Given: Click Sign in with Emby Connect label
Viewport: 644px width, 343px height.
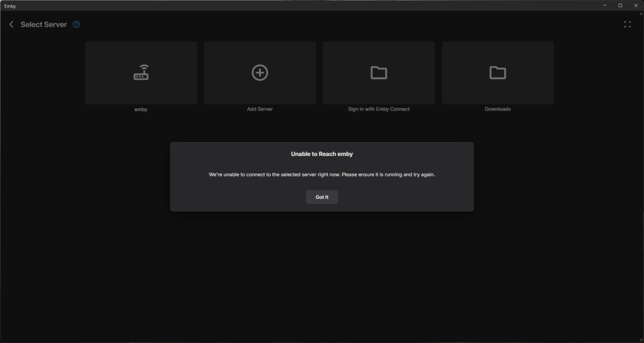Looking at the screenshot, I should [379, 109].
